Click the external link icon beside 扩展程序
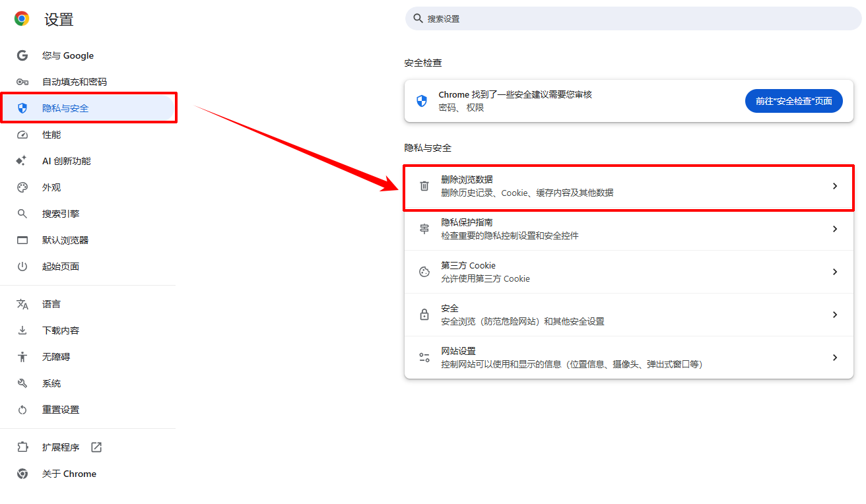 point(96,447)
